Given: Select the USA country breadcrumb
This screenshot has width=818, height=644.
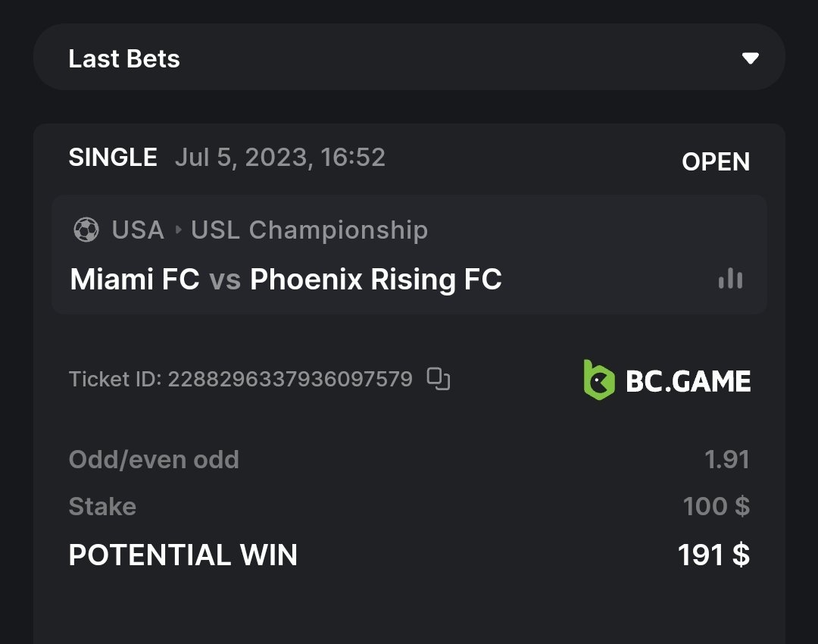Looking at the screenshot, I should (x=138, y=230).
